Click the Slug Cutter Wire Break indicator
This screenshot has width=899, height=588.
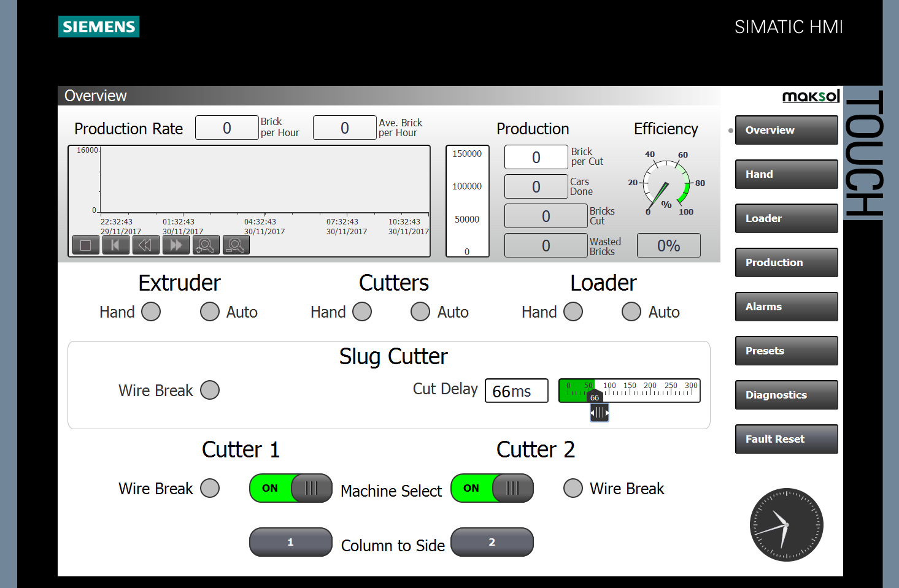(210, 390)
